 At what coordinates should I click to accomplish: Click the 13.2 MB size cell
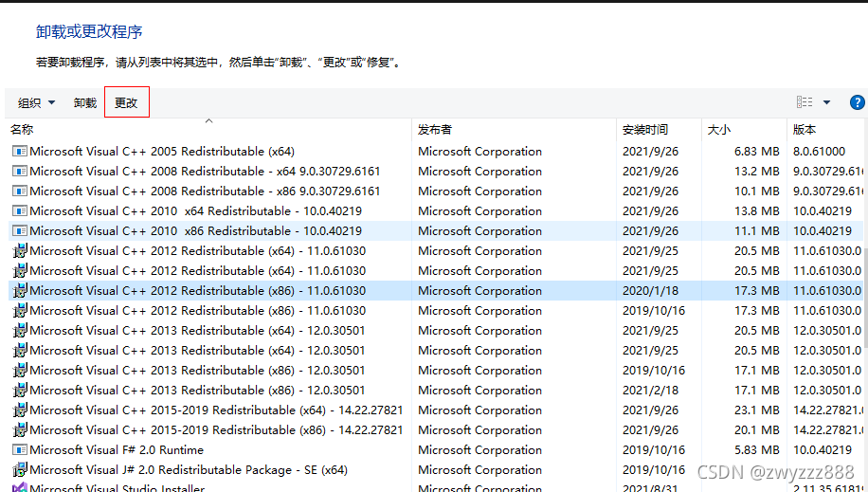click(757, 172)
